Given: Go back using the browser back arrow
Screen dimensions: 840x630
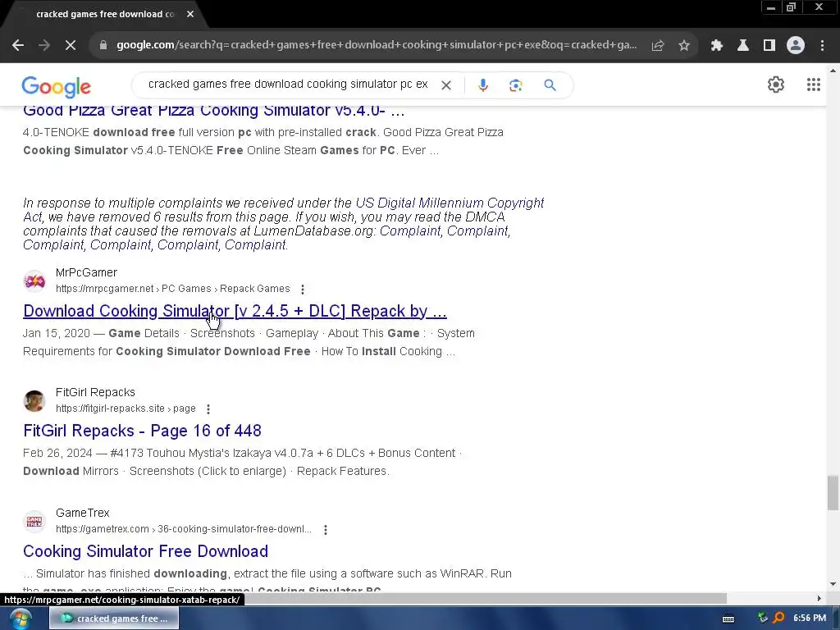Looking at the screenshot, I should 18,46.
